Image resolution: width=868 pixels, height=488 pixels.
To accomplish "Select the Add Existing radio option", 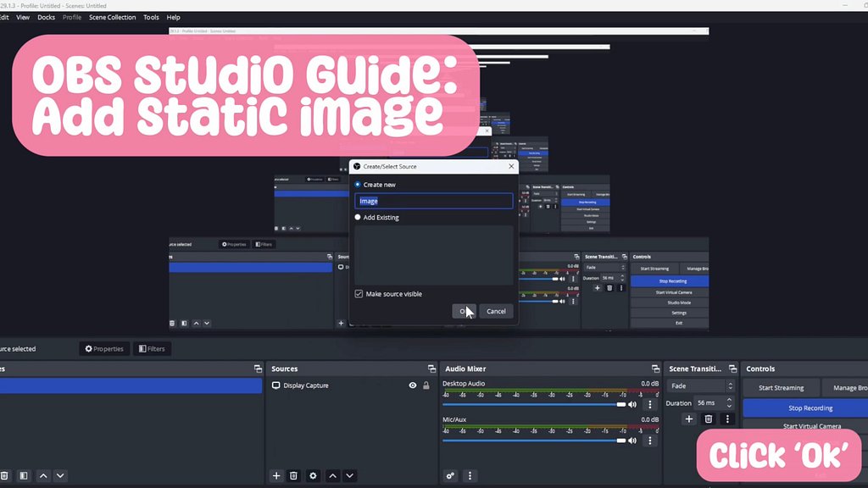I will (358, 218).
